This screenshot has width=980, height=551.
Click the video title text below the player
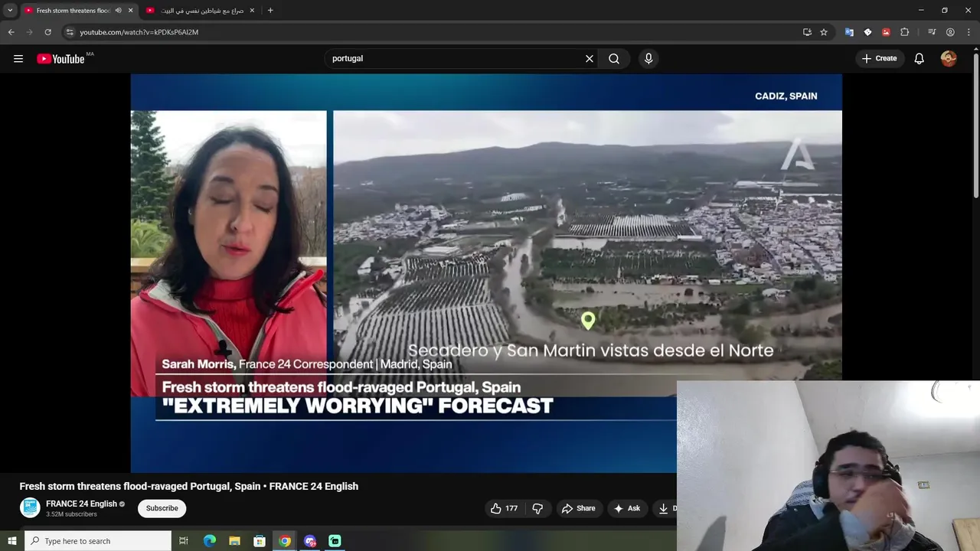coord(189,486)
